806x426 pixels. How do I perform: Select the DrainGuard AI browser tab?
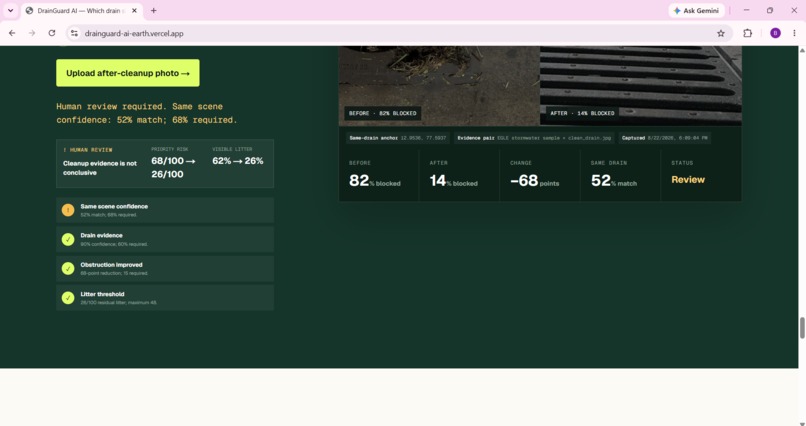80,11
